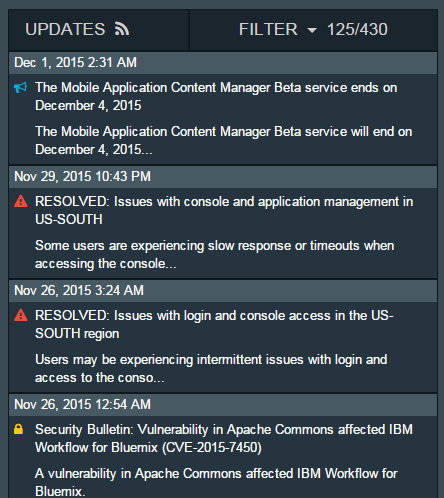Image resolution: width=444 pixels, height=498 pixels.
Task: Click summary about intermittent issues with login
Action: coord(211,369)
